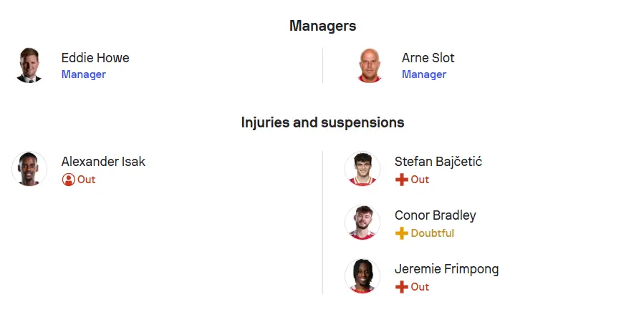
Task: Select the Alexander Isak name
Action: (x=103, y=162)
